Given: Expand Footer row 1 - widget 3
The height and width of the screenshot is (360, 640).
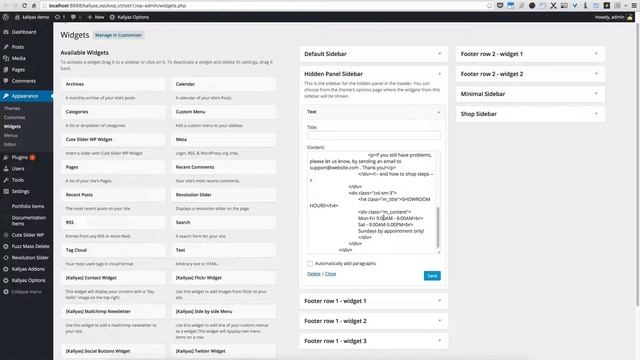Looking at the screenshot, I should tap(373, 341).
